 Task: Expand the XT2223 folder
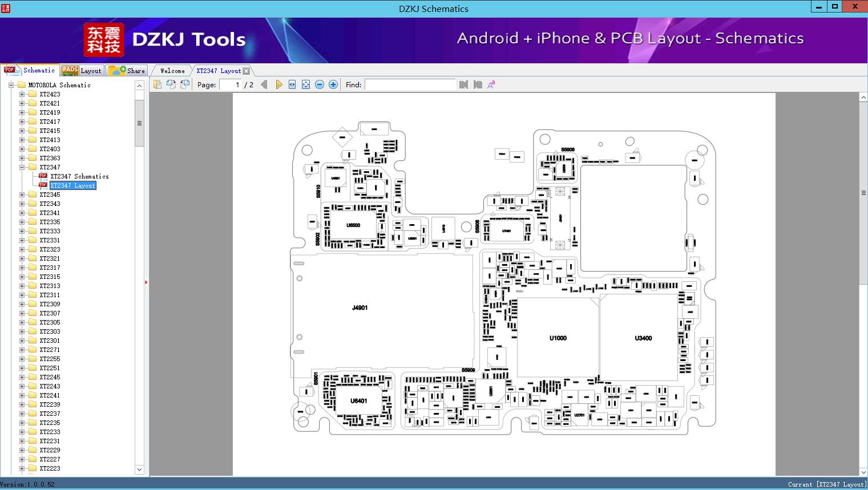(22, 468)
